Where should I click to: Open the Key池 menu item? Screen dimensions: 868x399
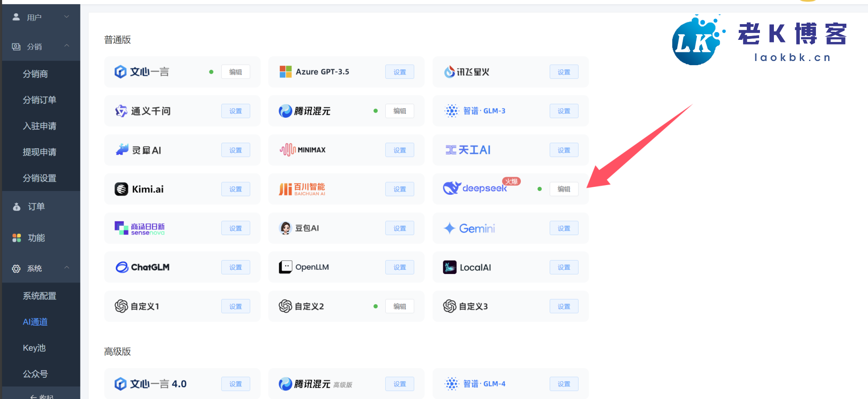pyautogui.click(x=34, y=348)
